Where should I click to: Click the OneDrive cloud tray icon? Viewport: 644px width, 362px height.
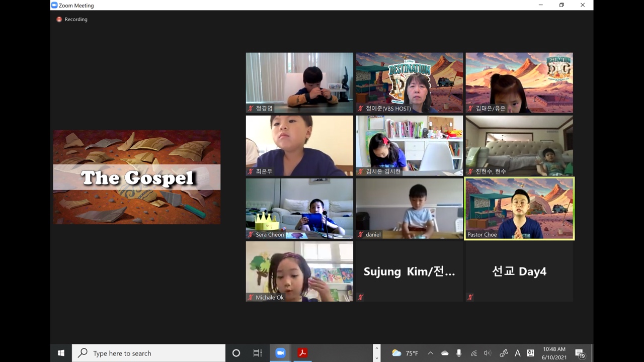click(x=445, y=353)
